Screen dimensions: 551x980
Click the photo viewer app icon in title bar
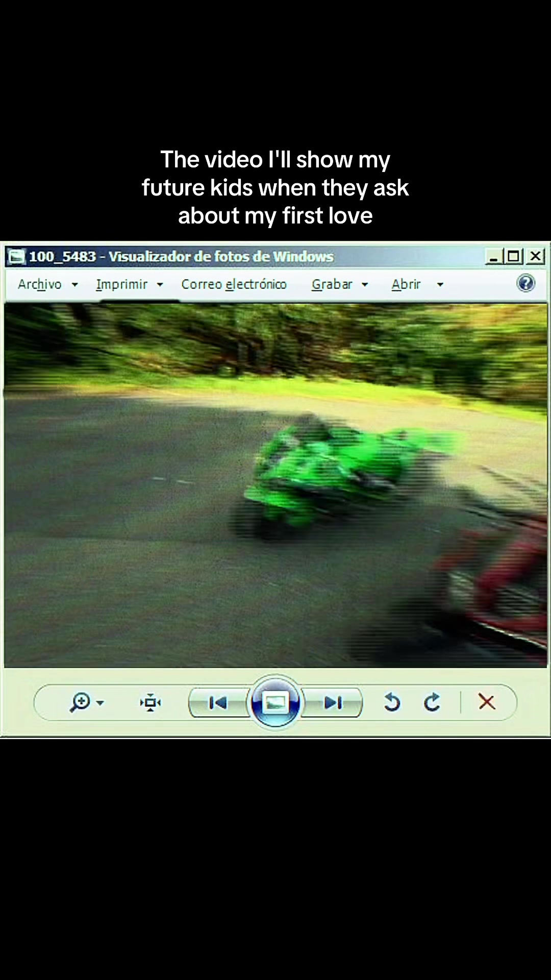click(16, 256)
